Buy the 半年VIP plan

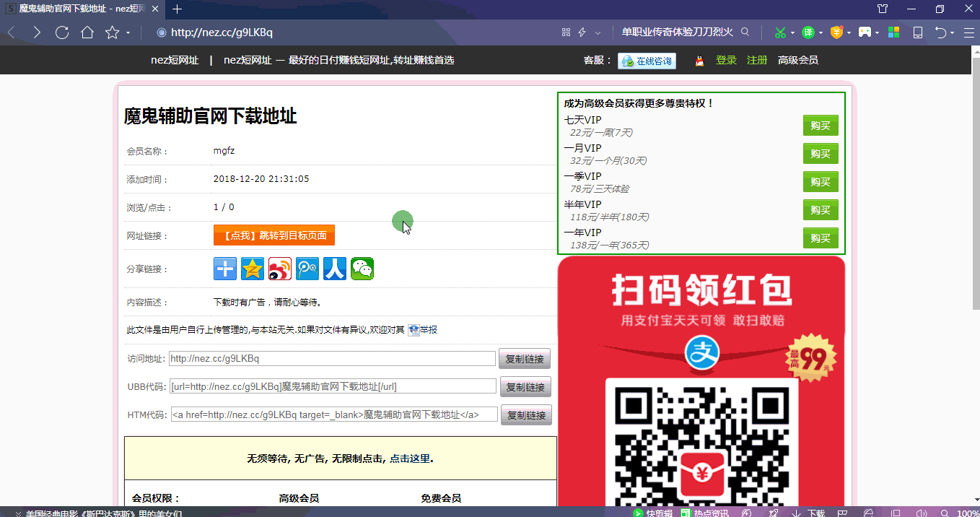821,210
